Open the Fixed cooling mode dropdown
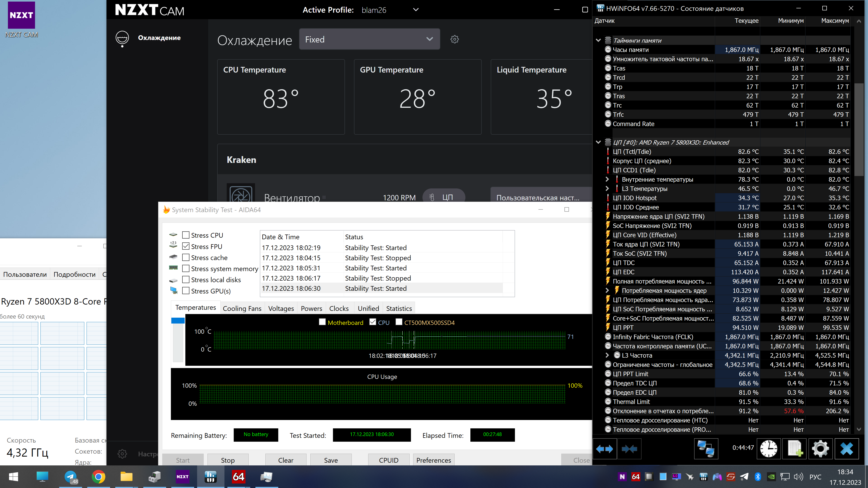 point(369,39)
